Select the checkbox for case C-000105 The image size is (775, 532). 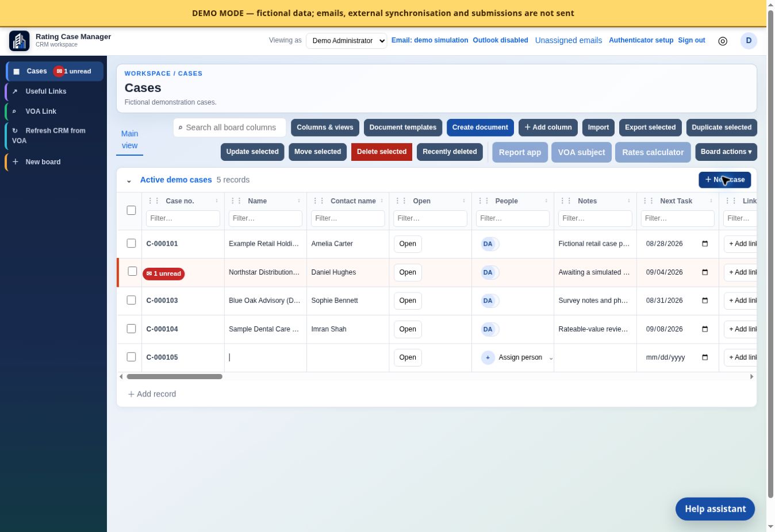click(x=131, y=357)
